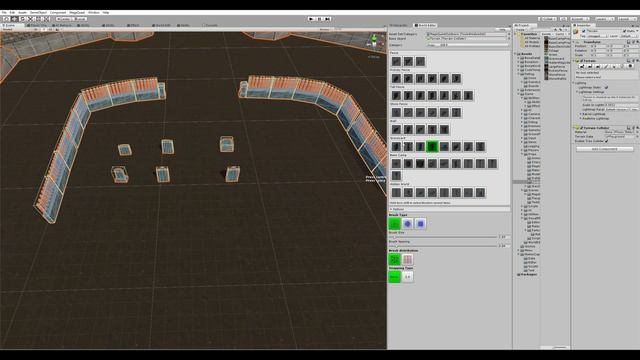Choose the Place Trees terrain tool
The width and height of the screenshot is (640, 360).
614,66
